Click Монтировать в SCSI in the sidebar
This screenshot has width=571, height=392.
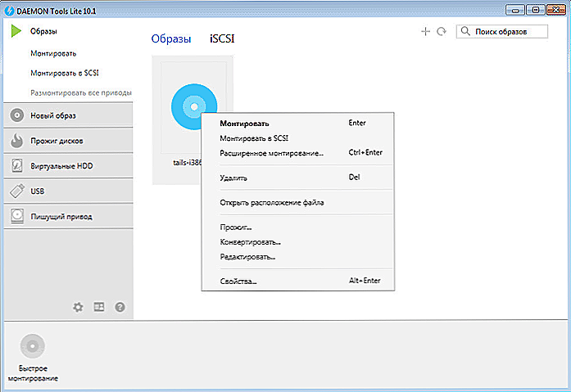pos(65,73)
